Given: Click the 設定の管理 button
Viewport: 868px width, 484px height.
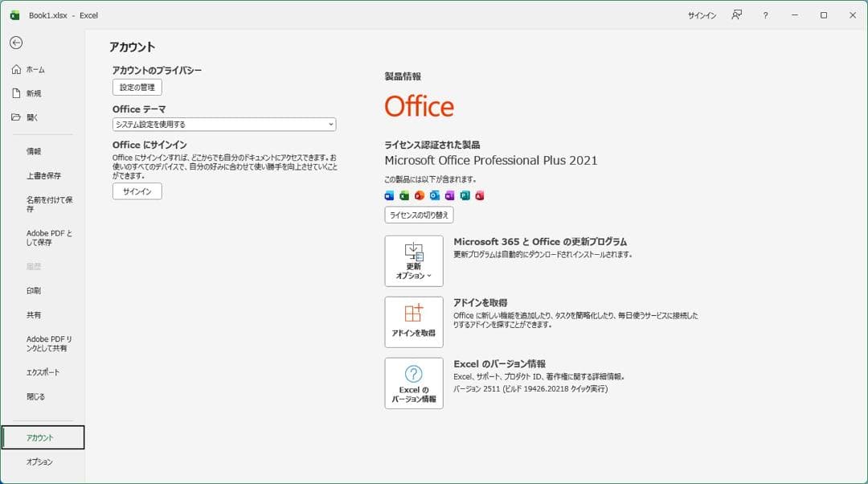Looking at the screenshot, I should click(138, 87).
